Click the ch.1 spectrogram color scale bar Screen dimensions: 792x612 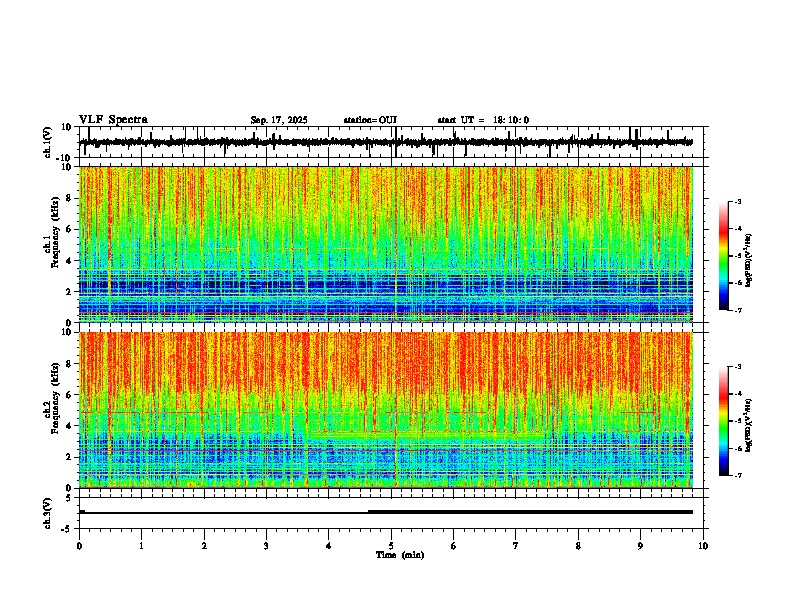click(x=724, y=256)
